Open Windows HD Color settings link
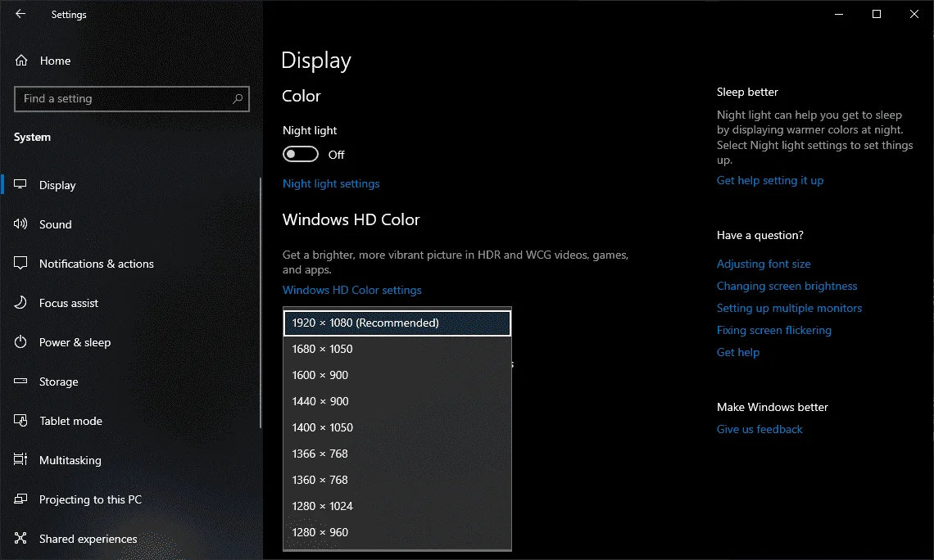Image resolution: width=934 pixels, height=560 pixels. [x=352, y=290]
